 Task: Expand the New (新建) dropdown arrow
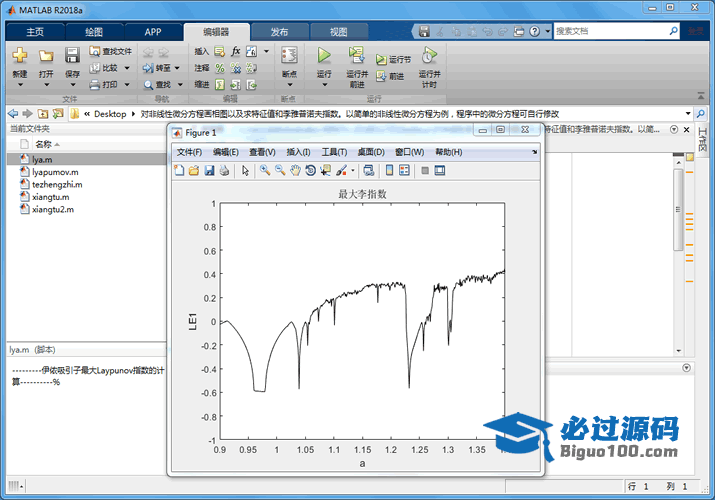pyautogui.click(x=20, y=85)
